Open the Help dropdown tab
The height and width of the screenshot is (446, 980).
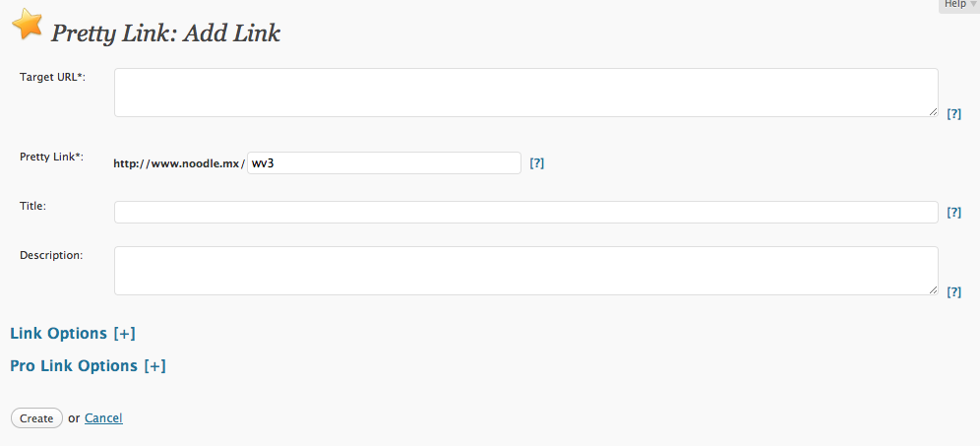pos(959,5)
